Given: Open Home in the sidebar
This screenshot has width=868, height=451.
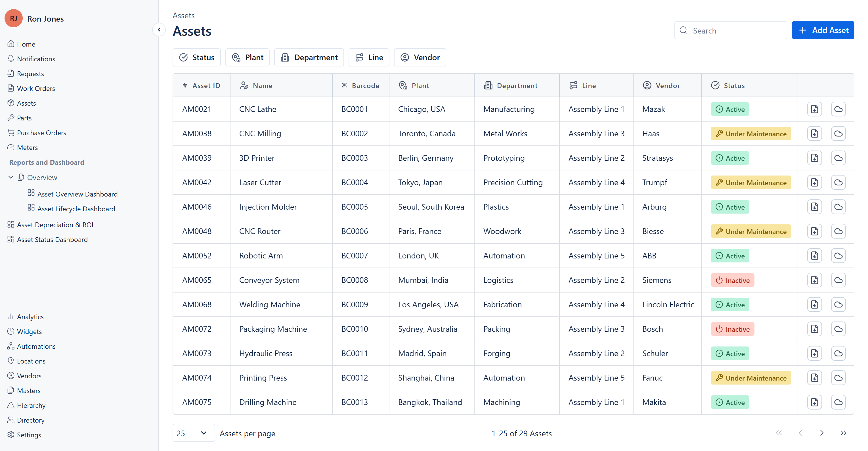Looking at the screenshot, I should click(x=22, y=44).
